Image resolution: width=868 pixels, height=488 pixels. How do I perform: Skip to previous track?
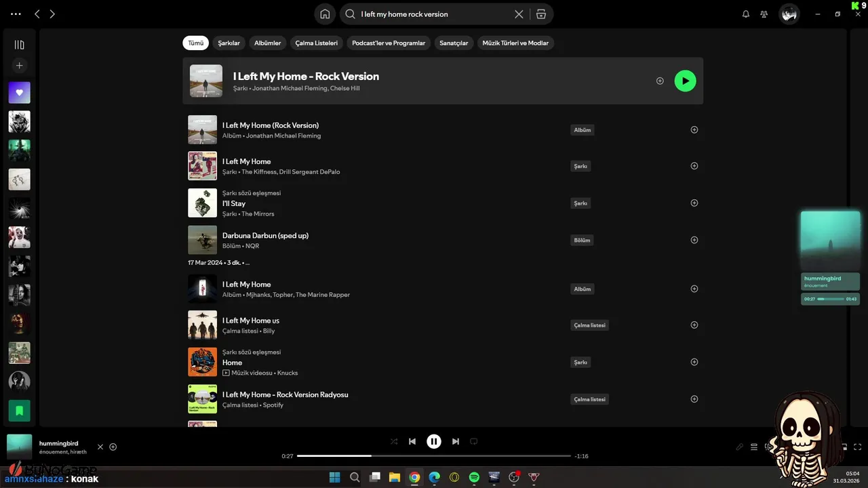[x=412, y=441]
